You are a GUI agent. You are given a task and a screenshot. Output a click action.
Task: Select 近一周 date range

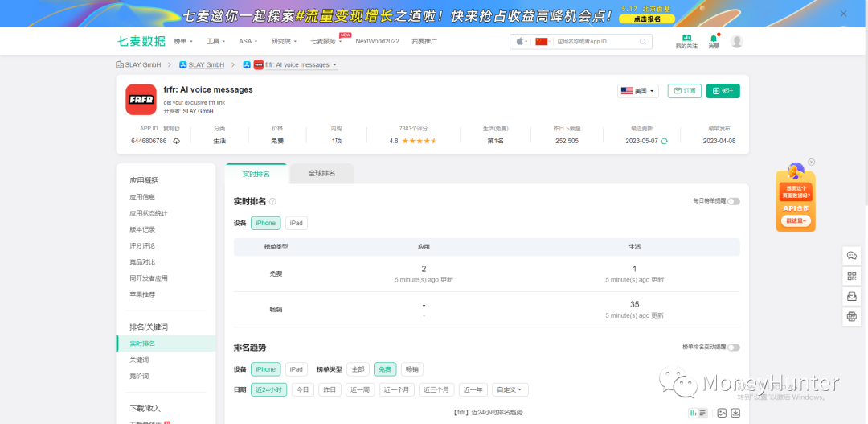click(360, 389)
